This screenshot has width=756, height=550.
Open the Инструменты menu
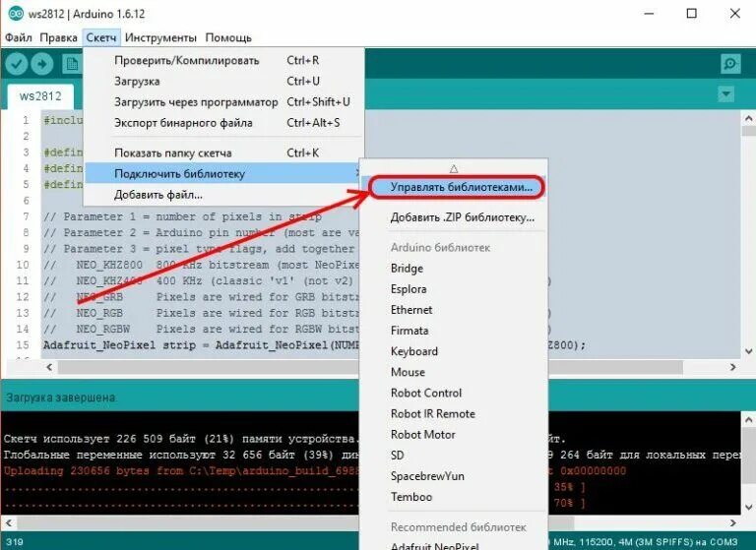coord(160,37)
